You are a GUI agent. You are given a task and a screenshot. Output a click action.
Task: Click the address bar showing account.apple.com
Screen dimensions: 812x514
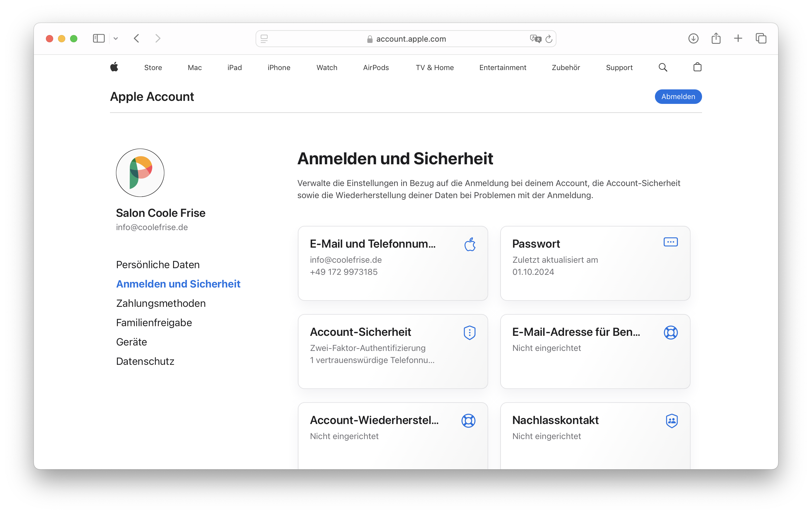406,39
